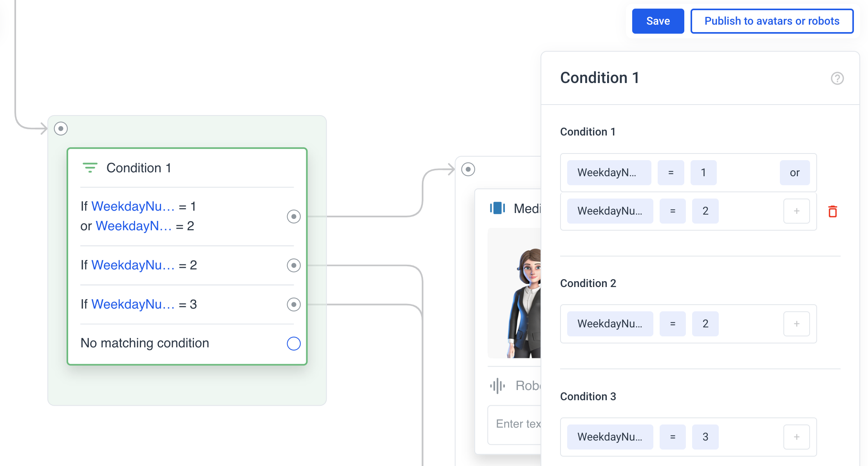Click the Enter text field in Media node

514,424
